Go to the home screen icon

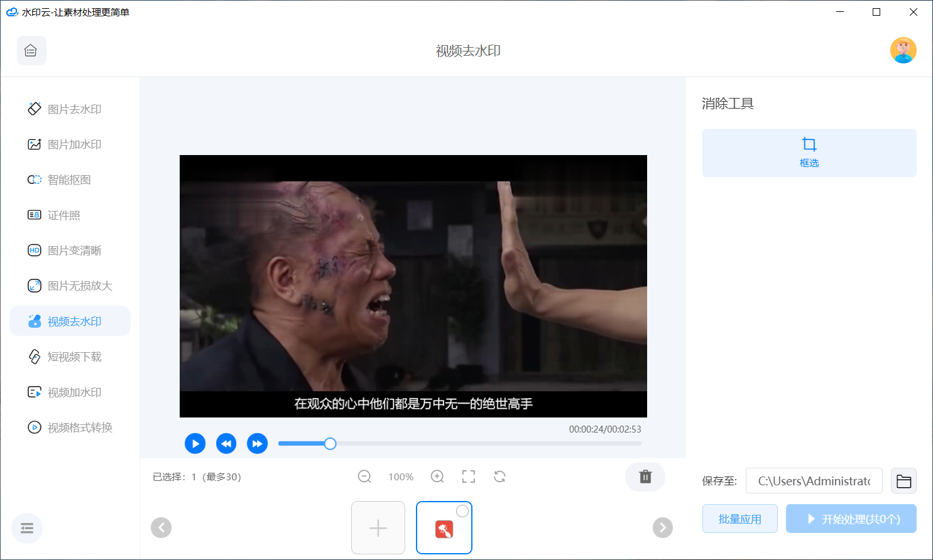(x=31, y=50)
